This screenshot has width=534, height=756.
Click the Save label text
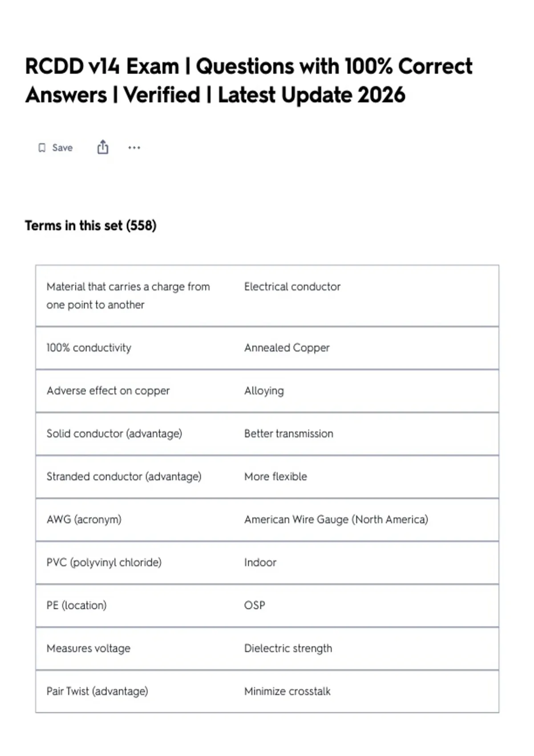pos(62,148)
